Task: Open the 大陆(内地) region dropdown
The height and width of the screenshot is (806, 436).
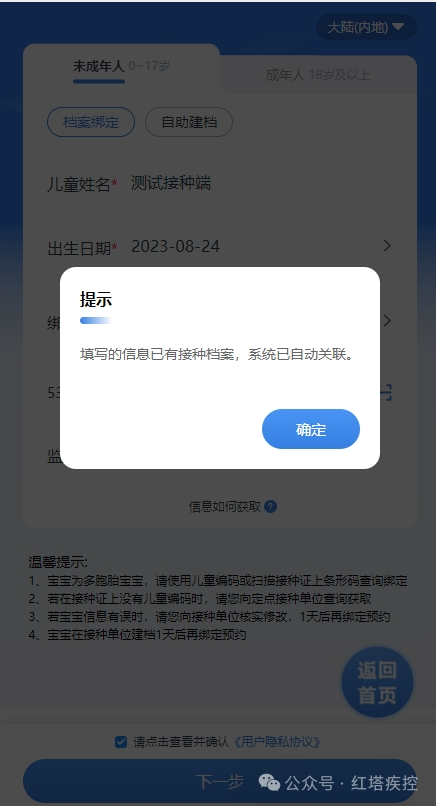Action: pyautogui.click(x=366, y=27)
